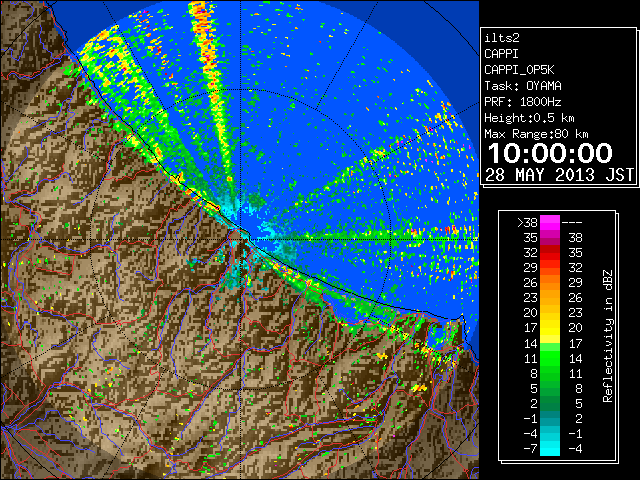The width and height of the screenshot is (640, 480).
Task: Click the Task: OYAMA line
Action: [x=523, y=86]
